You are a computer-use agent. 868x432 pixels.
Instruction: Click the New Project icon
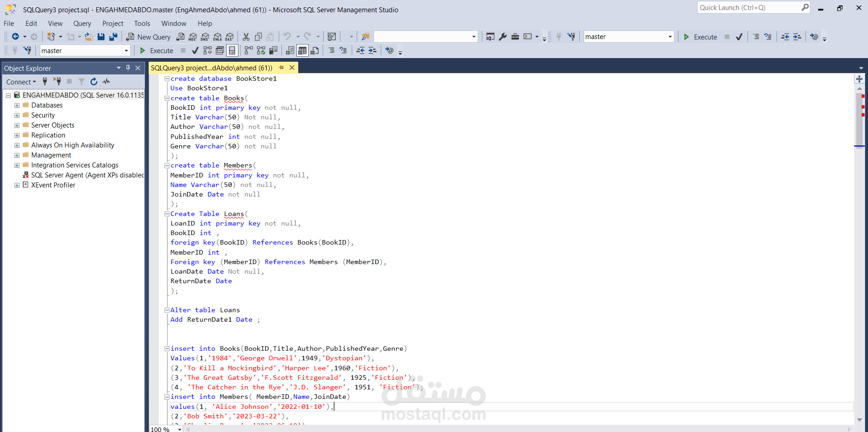[51, 37]
